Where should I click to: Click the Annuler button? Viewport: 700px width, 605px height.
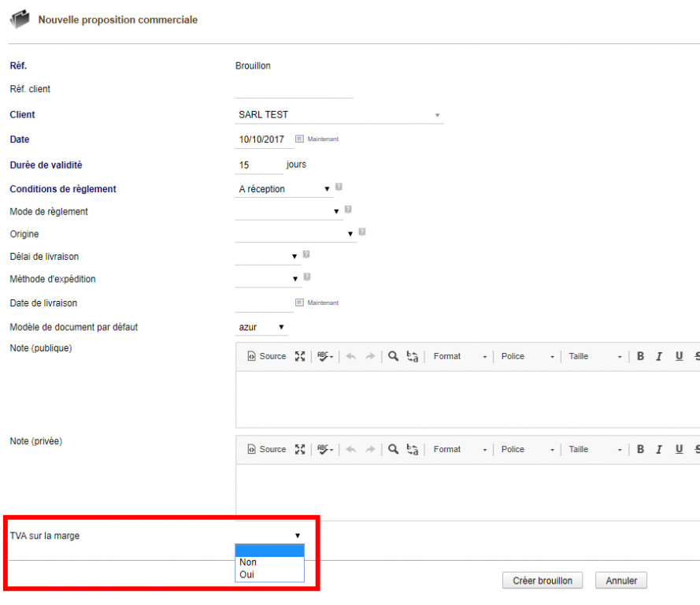pyautogui.click(x=621, y=581)
